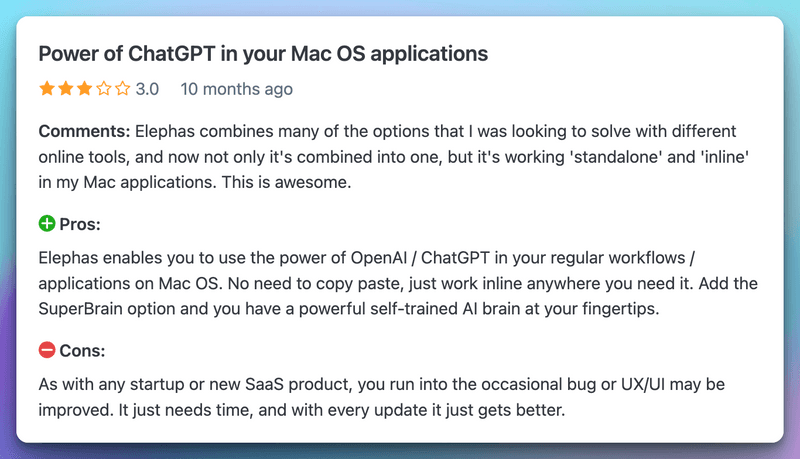800x459 pixels.
Task: Click the red minus Cons icon
Action: pos(47,351)
